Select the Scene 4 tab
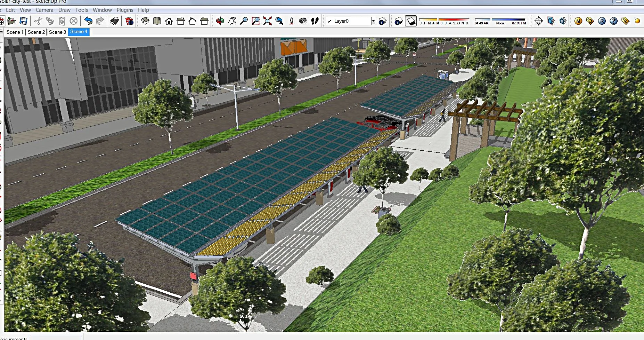Image resolution: width=644 pixels, height=340 pixels. pyautogui.click(x=79, y=32)
